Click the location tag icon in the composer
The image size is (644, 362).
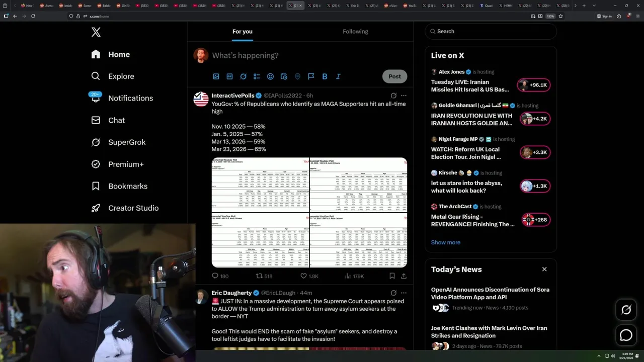coord(297,76)
